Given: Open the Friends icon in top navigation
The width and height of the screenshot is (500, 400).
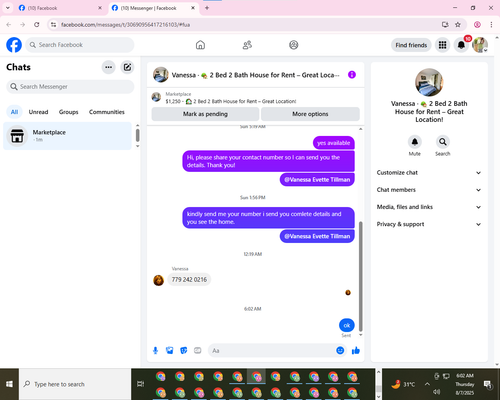Looking at the screenshot, I should point(247,45).
